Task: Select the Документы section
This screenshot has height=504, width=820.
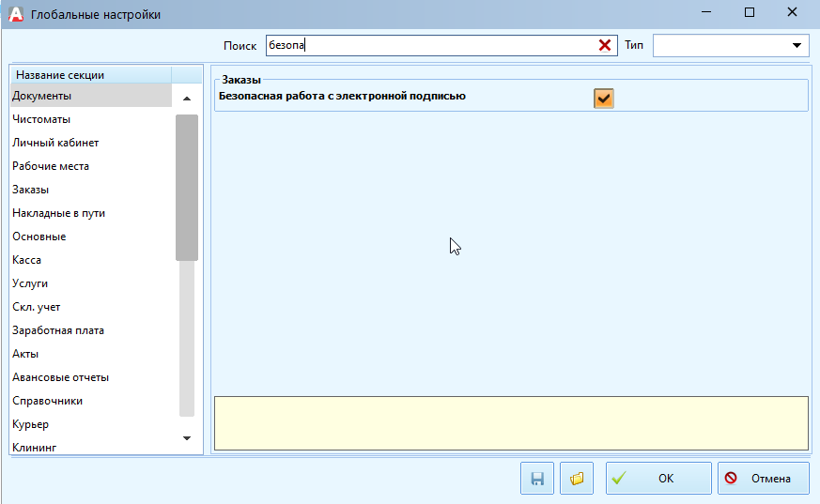Action: click(41, 96)
